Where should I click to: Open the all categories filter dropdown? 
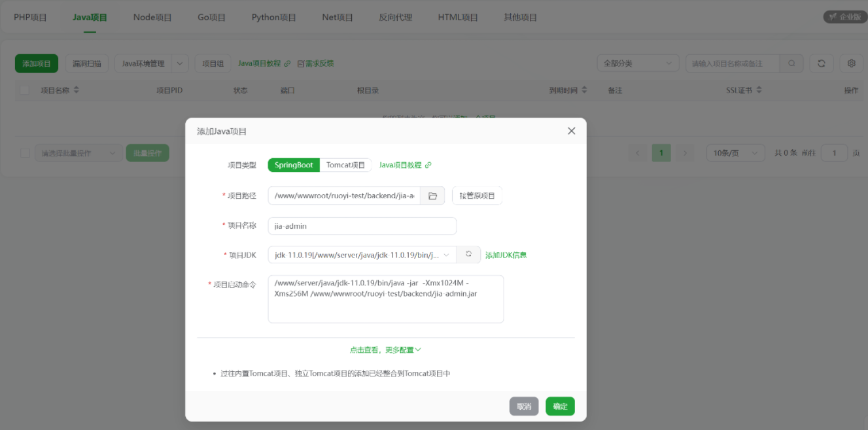tap(637, 63)
